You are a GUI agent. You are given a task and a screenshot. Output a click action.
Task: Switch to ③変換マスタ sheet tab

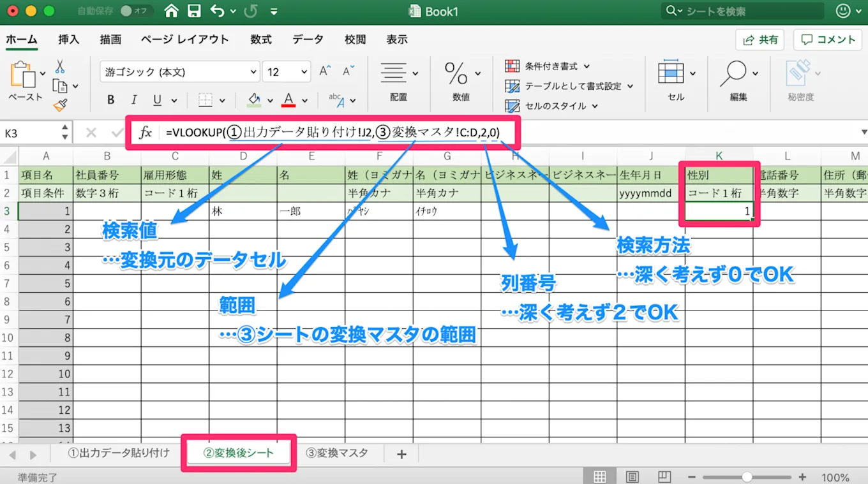[x=336, y=453]
